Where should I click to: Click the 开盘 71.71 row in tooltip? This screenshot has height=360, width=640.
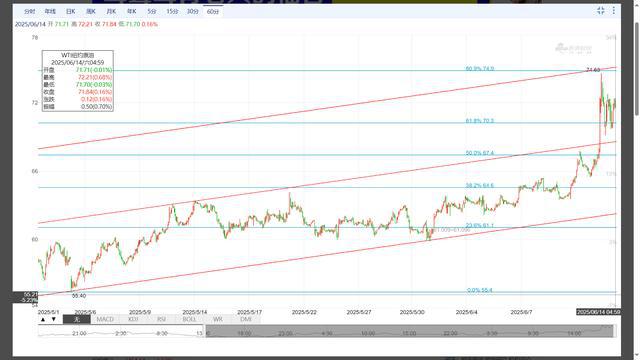pyautogui.click(x=78, y=70)
